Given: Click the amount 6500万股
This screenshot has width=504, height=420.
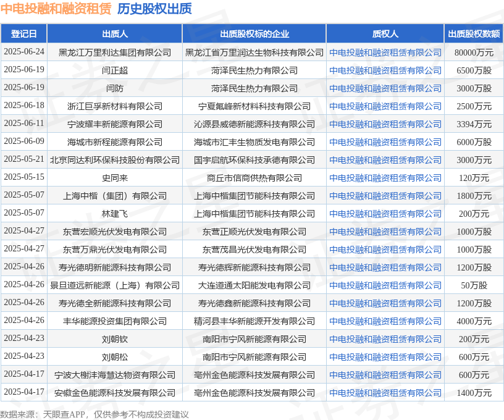Looking at the screenshot, I should click(x=474, y=70).
